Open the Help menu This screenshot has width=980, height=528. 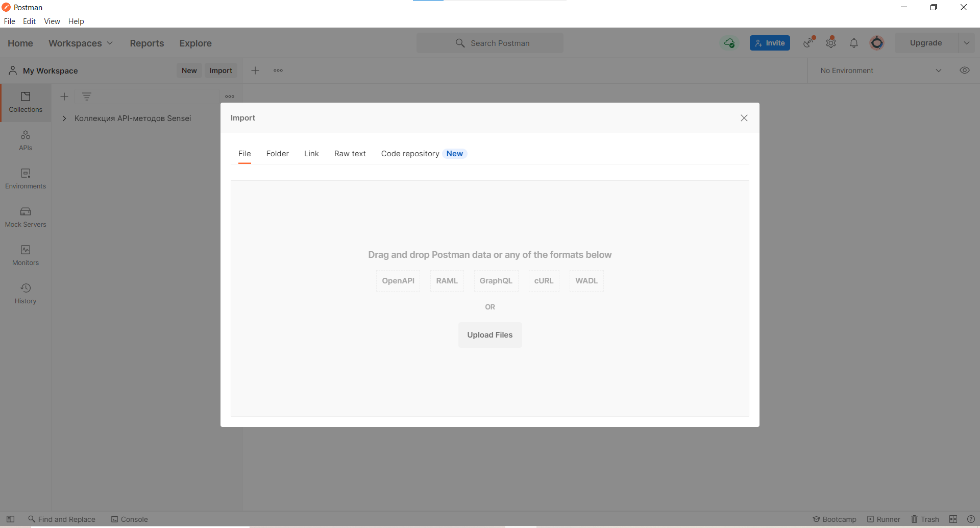76,21
